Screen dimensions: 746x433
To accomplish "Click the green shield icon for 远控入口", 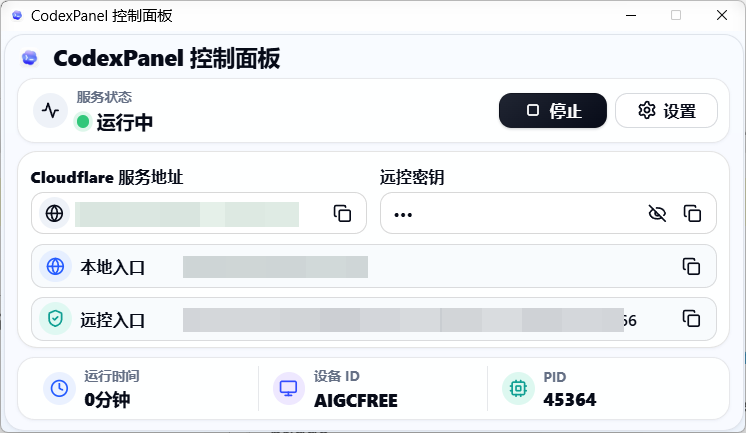I will coord(55,319).
